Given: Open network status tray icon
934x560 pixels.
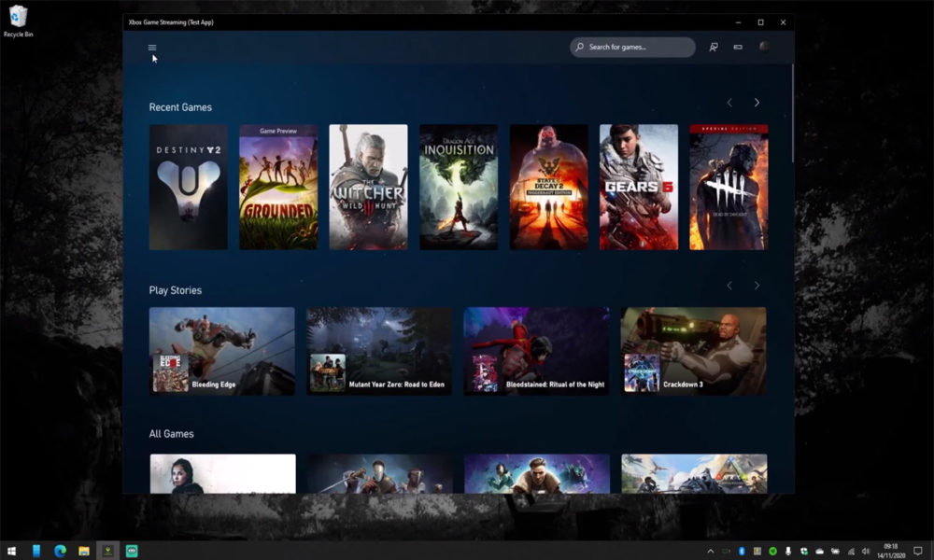Looking at the screenshot, I should 851,551.
